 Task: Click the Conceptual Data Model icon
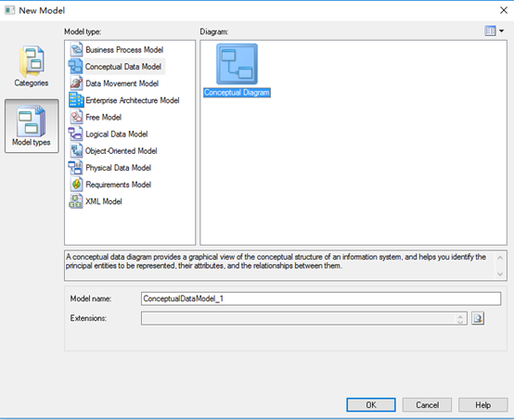click(x=76, y=66)
